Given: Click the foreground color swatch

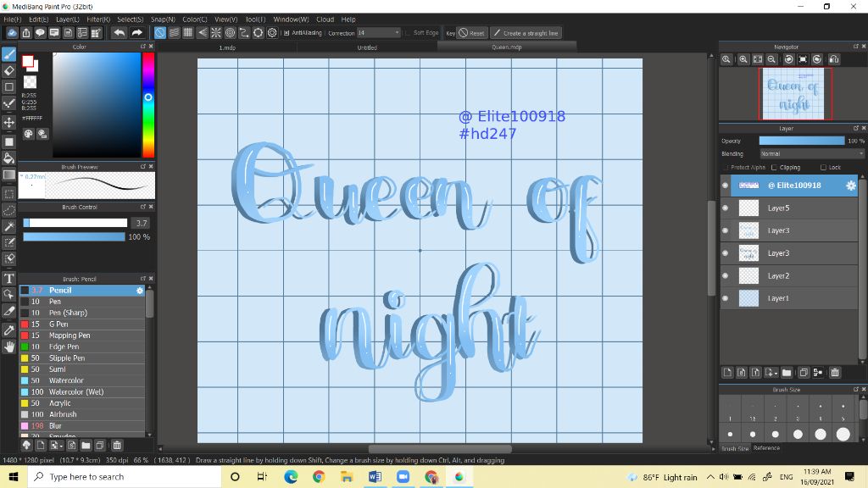Looking at the screenshot, I should tap(27, 61).
